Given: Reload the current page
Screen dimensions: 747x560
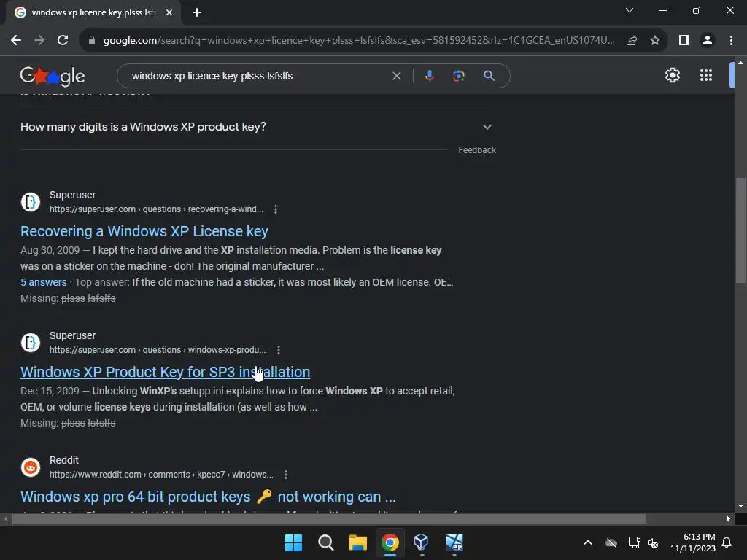Looking at the screenshot, I should (x=63, y=41).
